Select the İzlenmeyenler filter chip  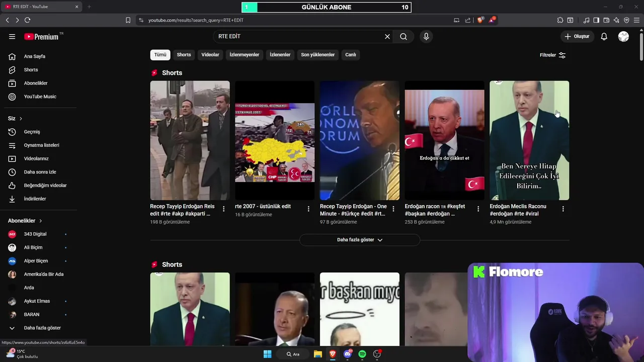point(245,55)
